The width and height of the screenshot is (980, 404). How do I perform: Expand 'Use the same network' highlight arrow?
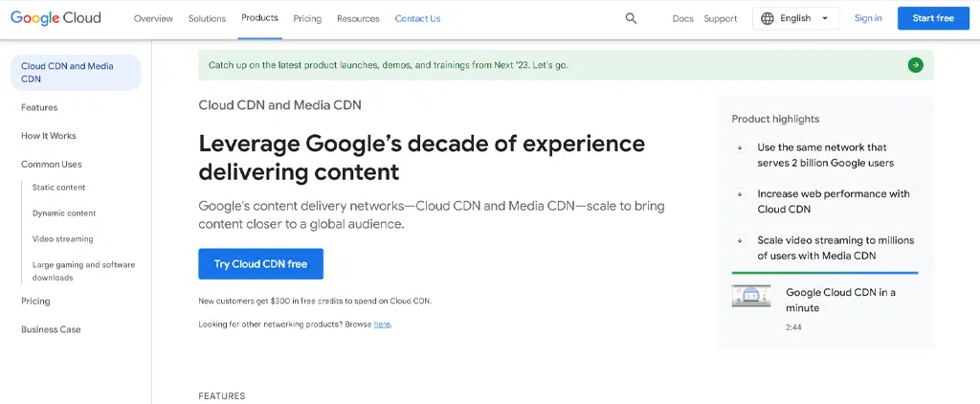pos(740,147)
